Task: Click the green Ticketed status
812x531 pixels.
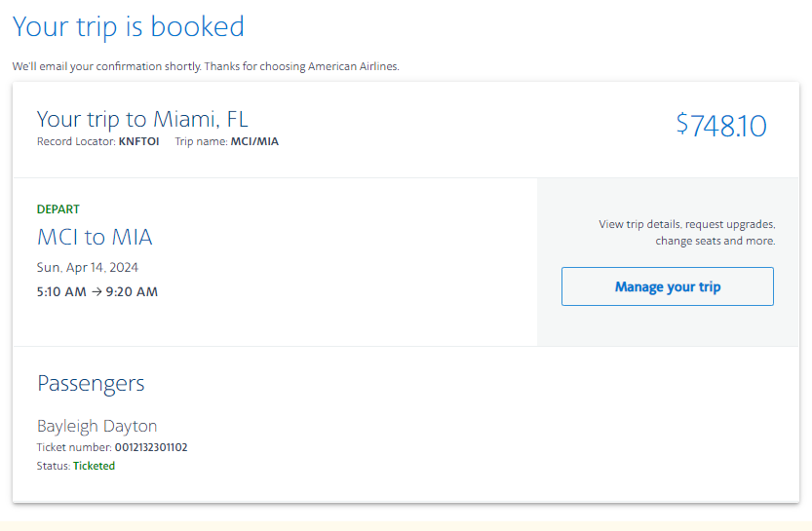Action: pos(94,466)
